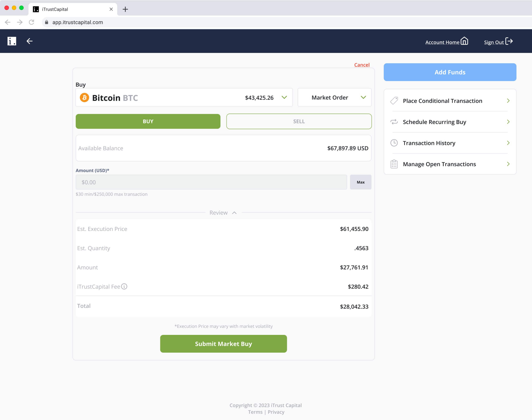The height and width of the screenshot is (420, 532).
Task: Click the Total value $28,042.33
Action: [354, 307]
